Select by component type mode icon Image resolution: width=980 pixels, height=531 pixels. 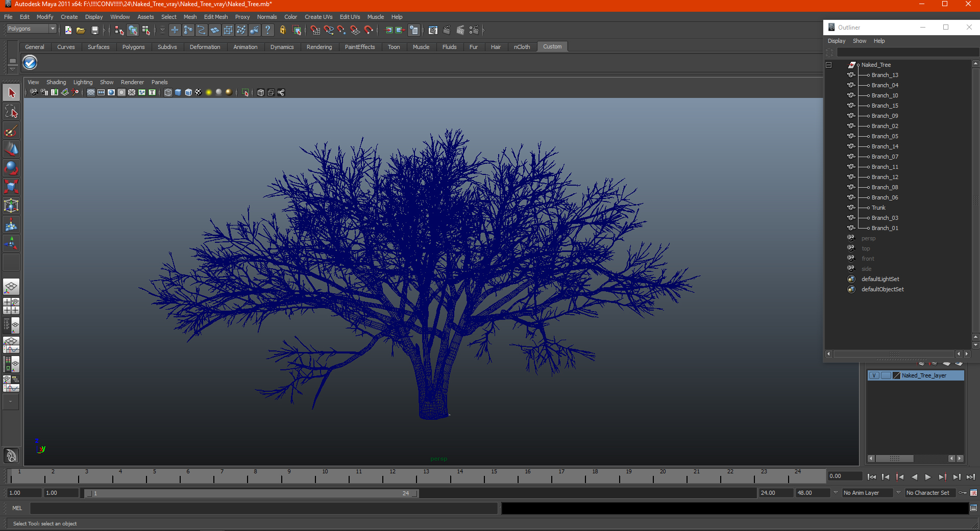[x=146, y=31]
